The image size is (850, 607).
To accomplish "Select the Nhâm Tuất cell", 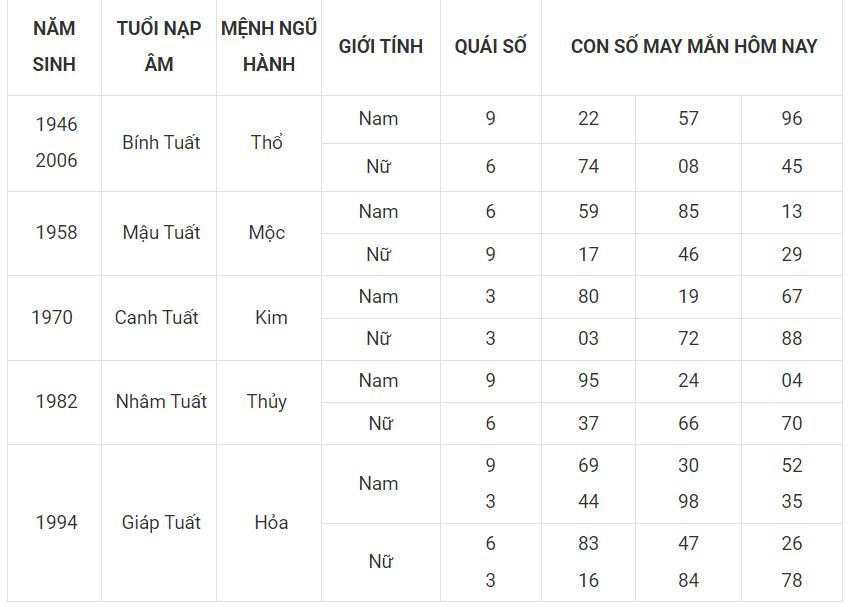I will tap(161, 402).
